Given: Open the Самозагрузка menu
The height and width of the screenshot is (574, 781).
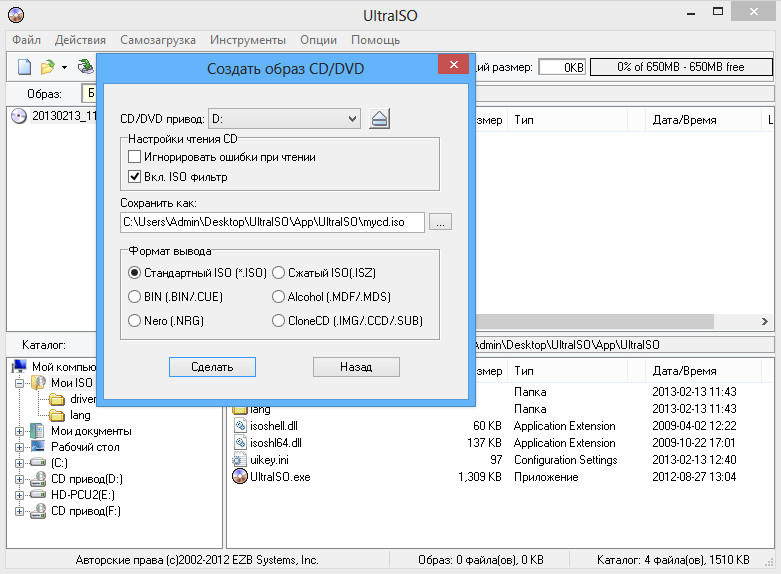Looking at the screenshot, I should [x=158, y=40].
